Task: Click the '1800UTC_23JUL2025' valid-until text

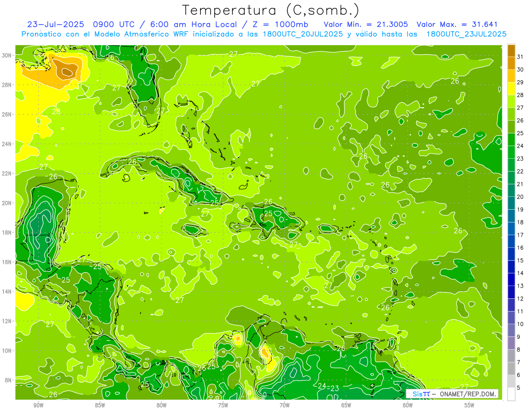Action: coord(466,34)
